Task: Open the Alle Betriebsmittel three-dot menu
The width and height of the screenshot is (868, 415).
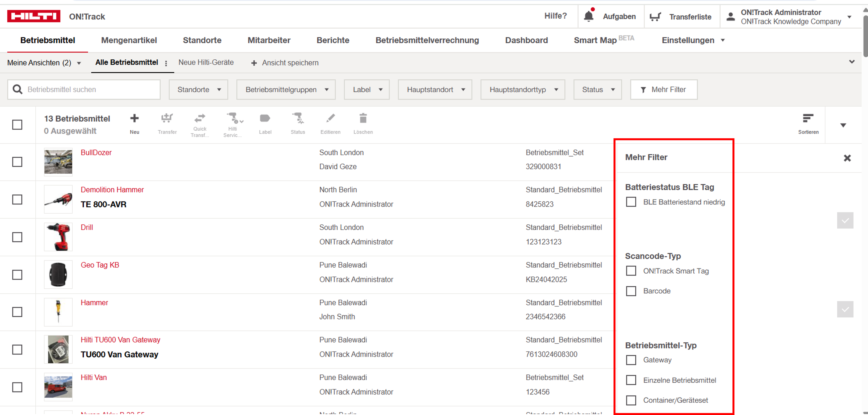Action: [166, 63]
